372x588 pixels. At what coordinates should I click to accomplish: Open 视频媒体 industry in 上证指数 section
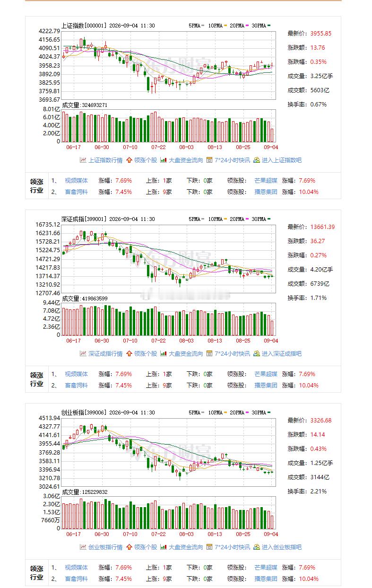[x=76, y=181]
